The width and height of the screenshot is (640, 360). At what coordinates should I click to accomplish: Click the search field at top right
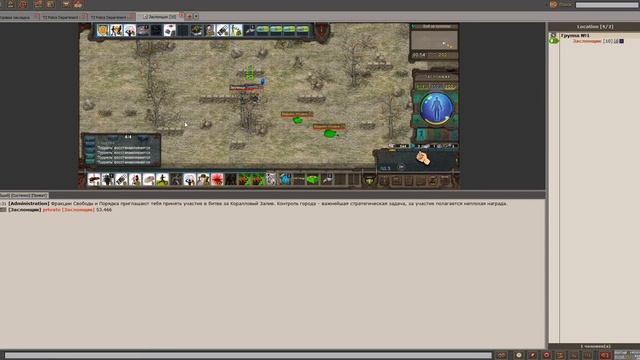click(x=607, y=4)
